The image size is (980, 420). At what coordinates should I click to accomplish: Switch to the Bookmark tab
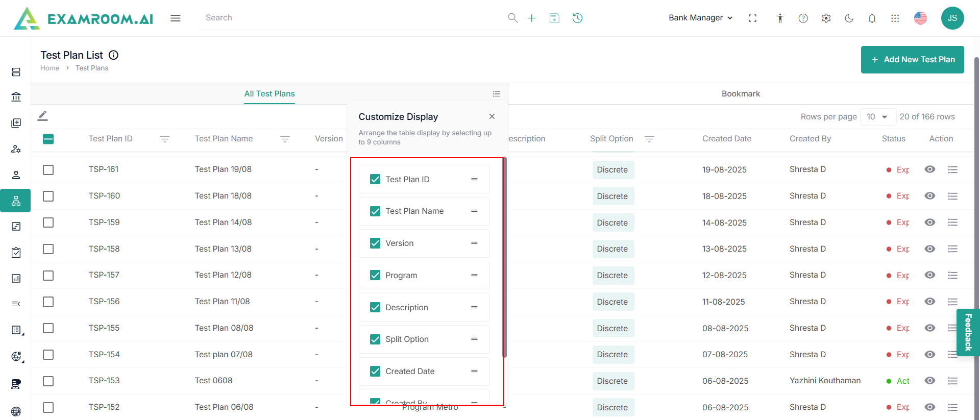pos(740,94)
